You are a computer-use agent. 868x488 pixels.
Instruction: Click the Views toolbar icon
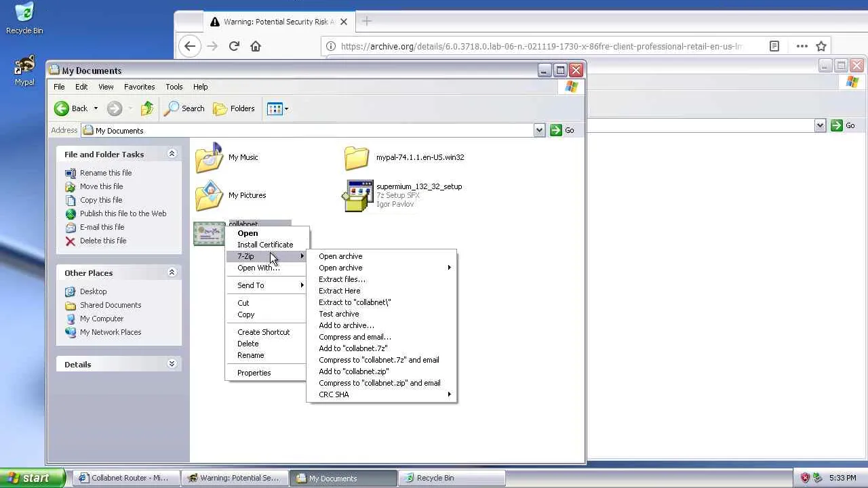pos(275,108)
